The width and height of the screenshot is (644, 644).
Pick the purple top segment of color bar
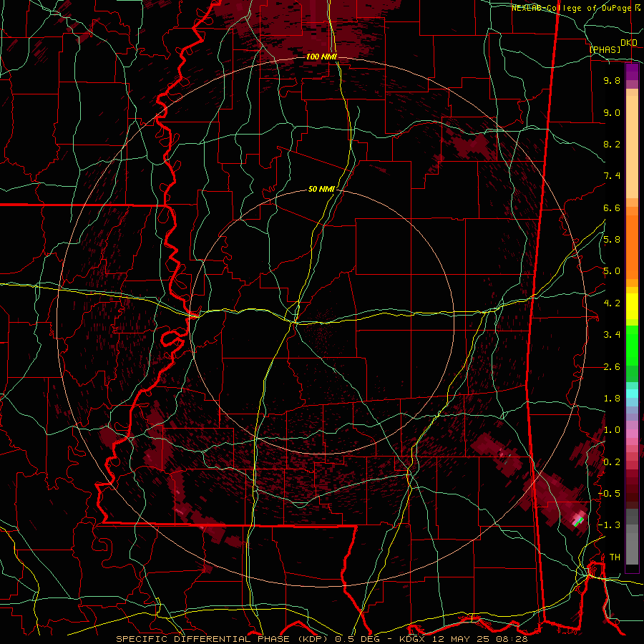coord(632,72)
